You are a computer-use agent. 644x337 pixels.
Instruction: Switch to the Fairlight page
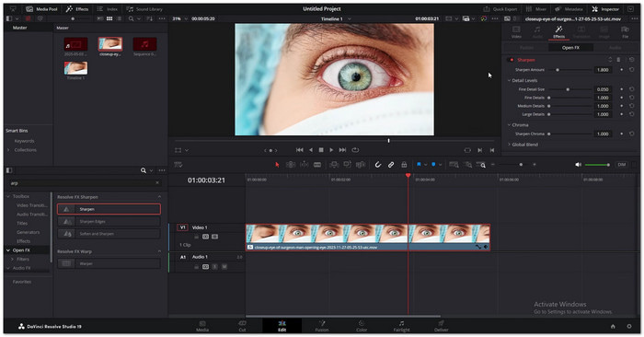pos(401,326)
